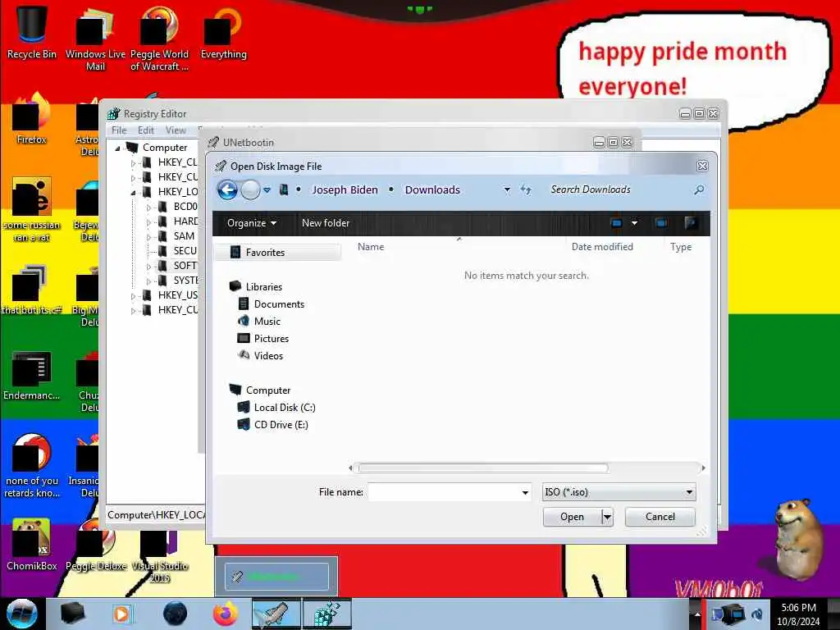
Task: Open Everything desktop icon
Action: pos(223,32)
